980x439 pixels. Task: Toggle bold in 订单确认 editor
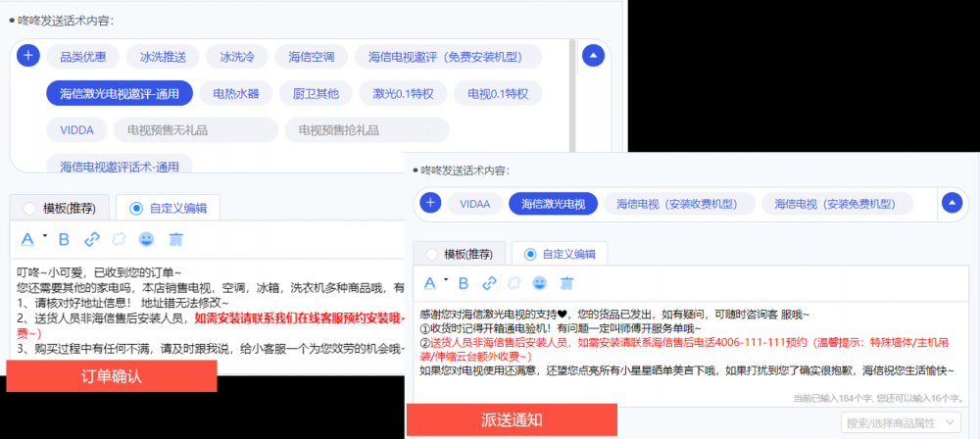pos(63,239)
